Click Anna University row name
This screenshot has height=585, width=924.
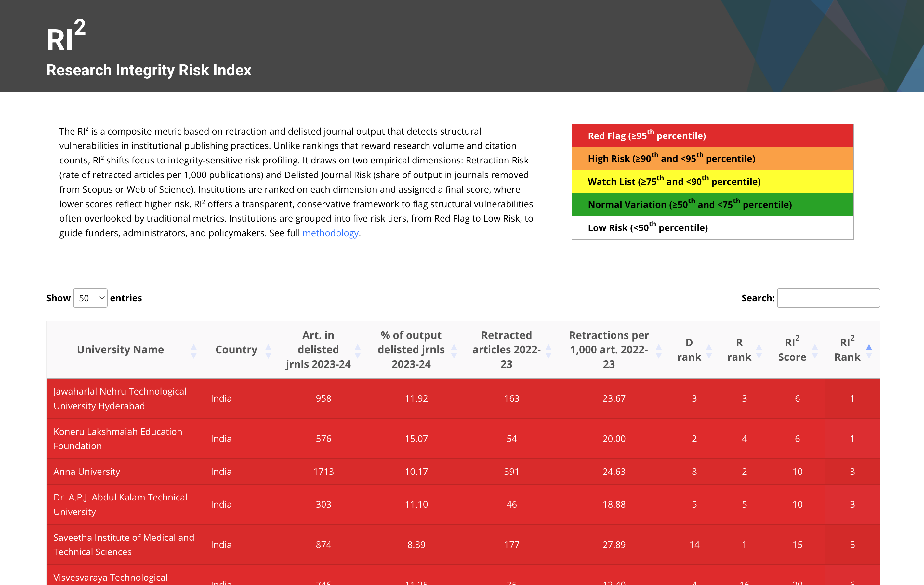[x=87, y=472]
